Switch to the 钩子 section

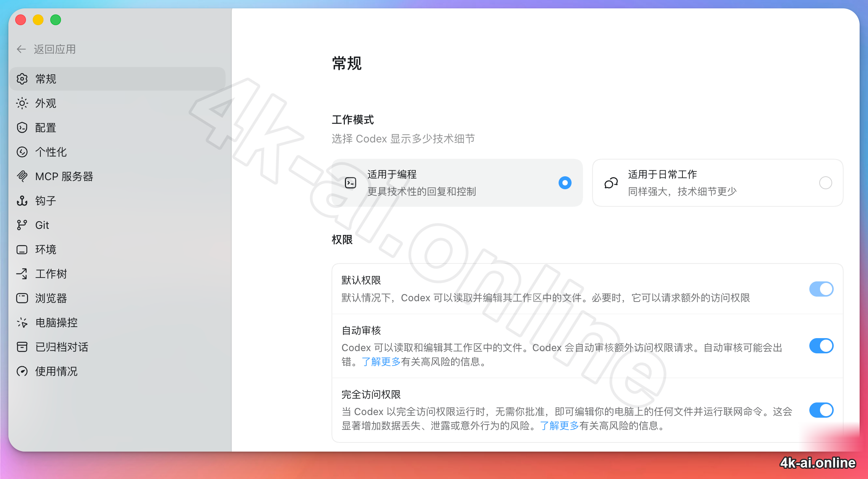118,201
